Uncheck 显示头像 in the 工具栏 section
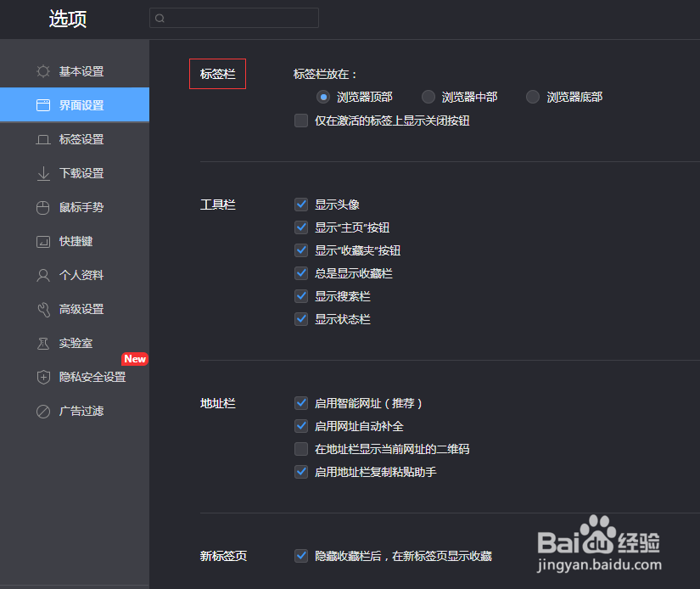This screenshot has height=589, width=700. pos(301,204)
